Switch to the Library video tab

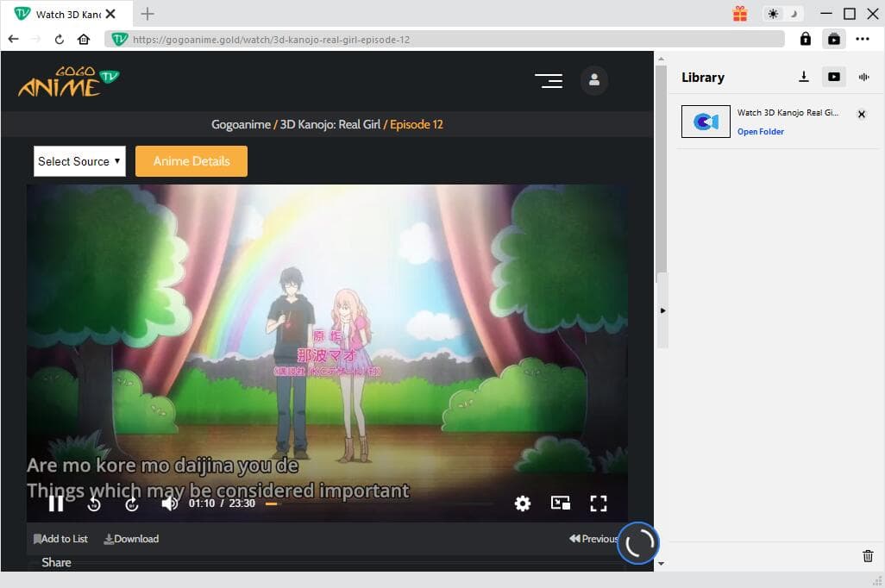pyautogui.click(x=833, y=77)
